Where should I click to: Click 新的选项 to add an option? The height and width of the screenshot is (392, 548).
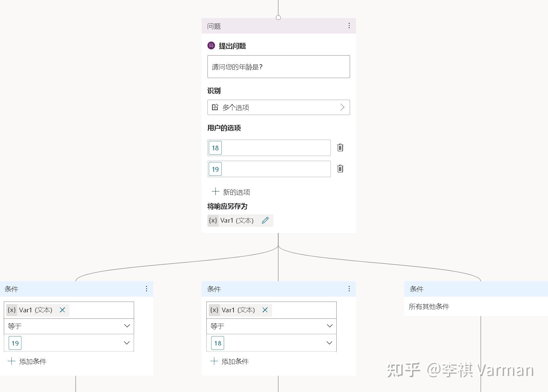click(x=232, y=191)
